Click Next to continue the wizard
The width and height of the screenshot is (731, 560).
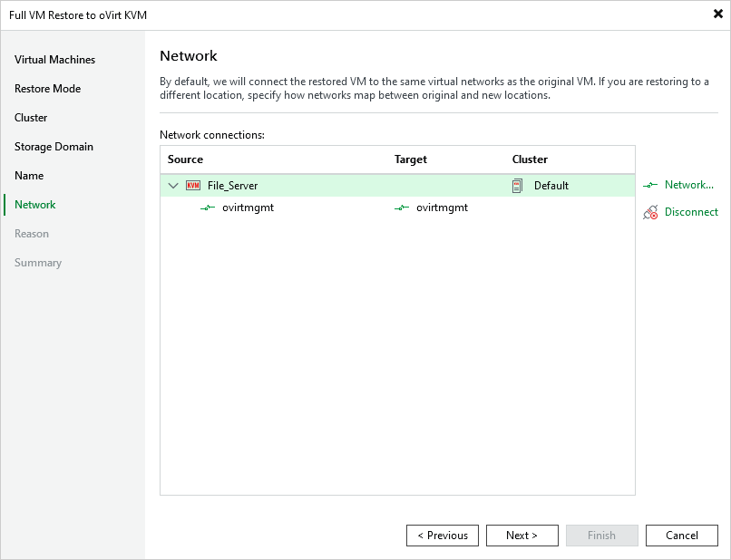click(x=521, y=535)
